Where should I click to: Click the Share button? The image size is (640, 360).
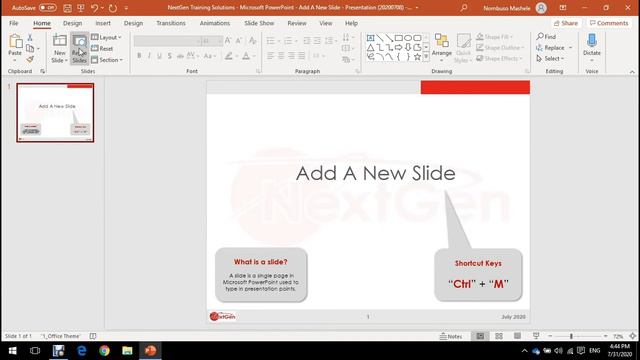(566, 23)
